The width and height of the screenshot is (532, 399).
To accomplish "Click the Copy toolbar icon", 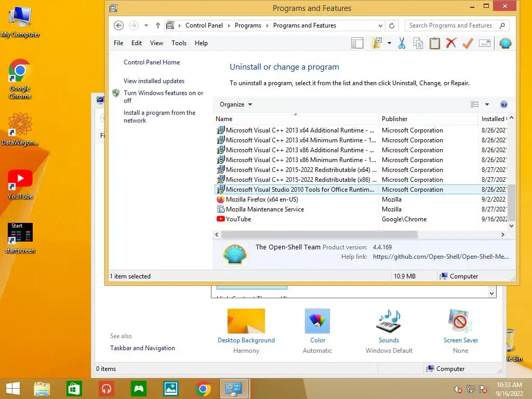I will [x=418, y=44].
